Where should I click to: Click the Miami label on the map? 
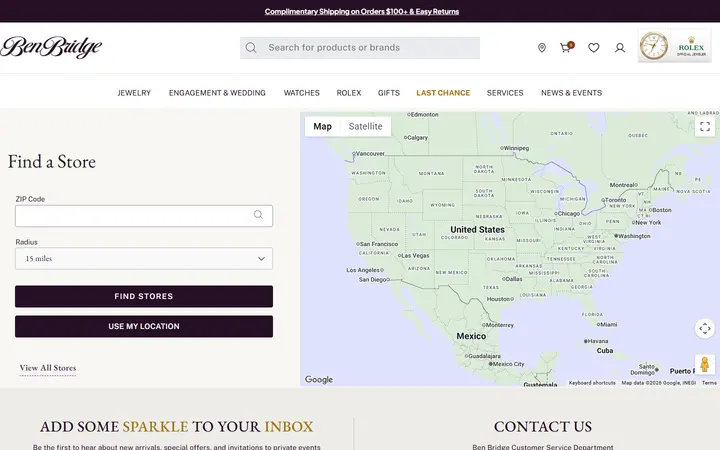tap(609, 324)
